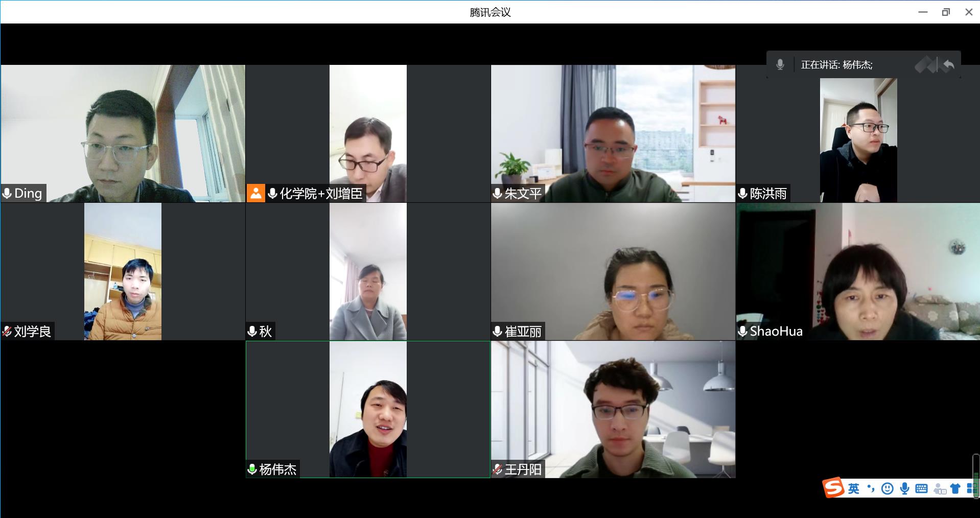Select the ShaoHua video tile
980x518 pixels.
[x=858, y=272]
